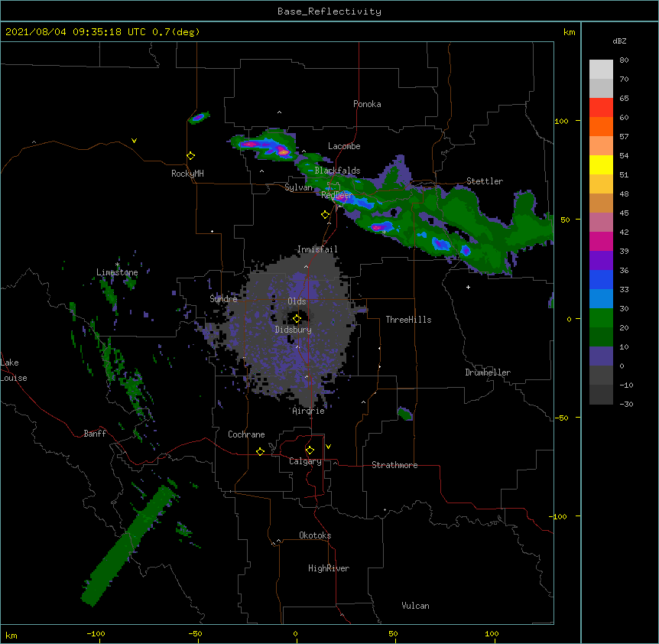The image size is (659, 644).
Task: Click the Strathmore city label
Action: pos(394,465)
